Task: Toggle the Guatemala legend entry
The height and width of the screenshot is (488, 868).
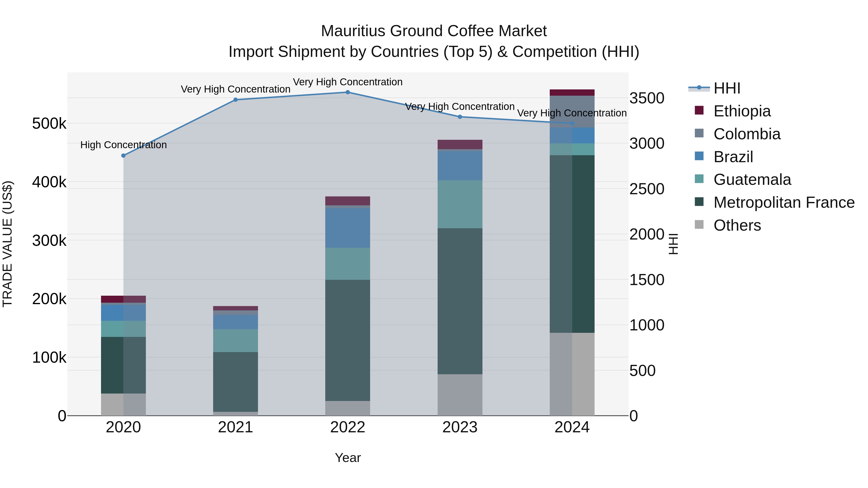Action: [743, 180]
